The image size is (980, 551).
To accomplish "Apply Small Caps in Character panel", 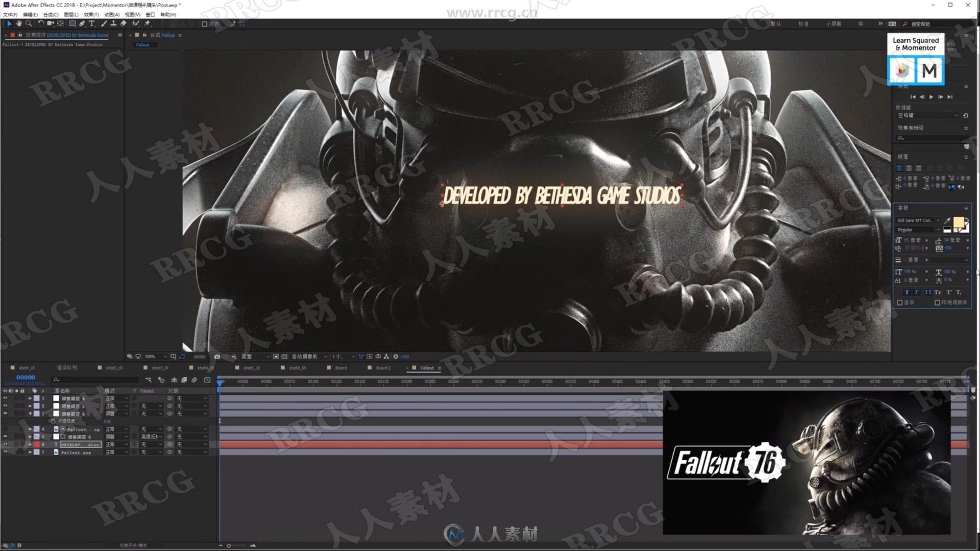I will pyautogui.click(x=938, y=292).
